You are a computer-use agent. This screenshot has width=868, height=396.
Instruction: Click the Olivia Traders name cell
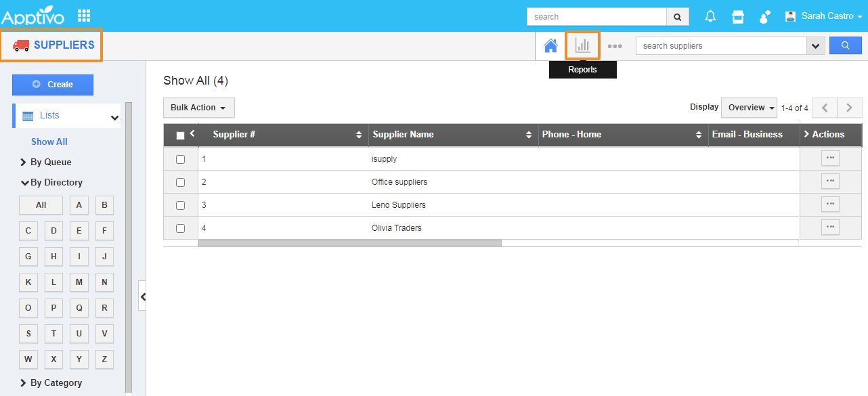tap(397, 228)
